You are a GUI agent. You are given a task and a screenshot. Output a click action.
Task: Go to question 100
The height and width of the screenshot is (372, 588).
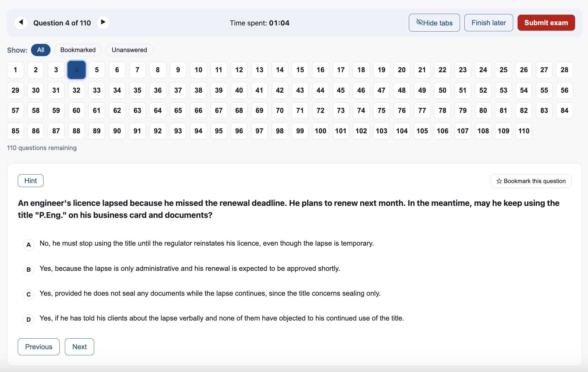click(320, 131)
